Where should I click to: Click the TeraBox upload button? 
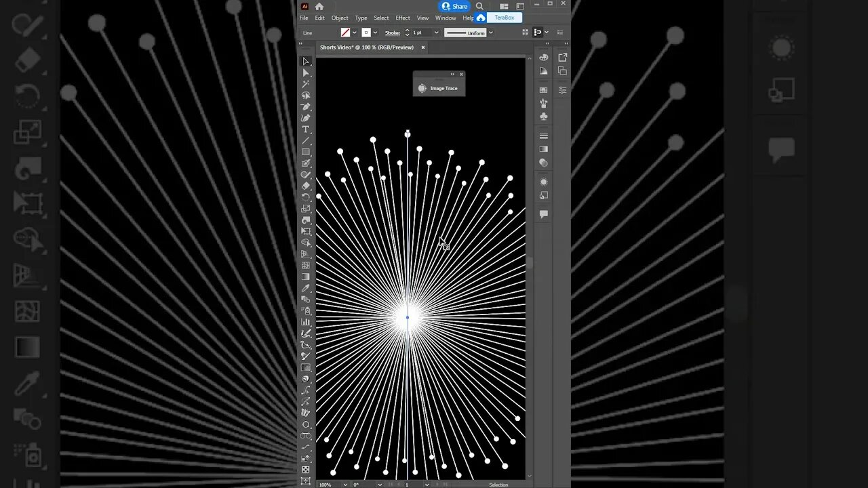[499, 18]
